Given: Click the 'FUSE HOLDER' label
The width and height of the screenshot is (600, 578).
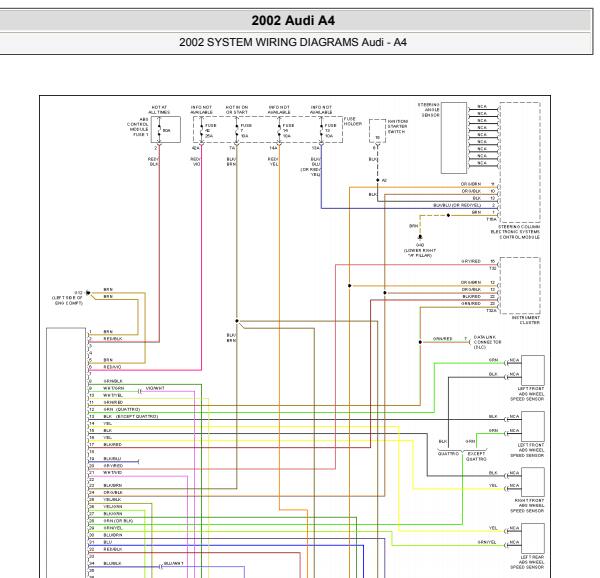Looking at the screenshot, I should tap(352, 121).
